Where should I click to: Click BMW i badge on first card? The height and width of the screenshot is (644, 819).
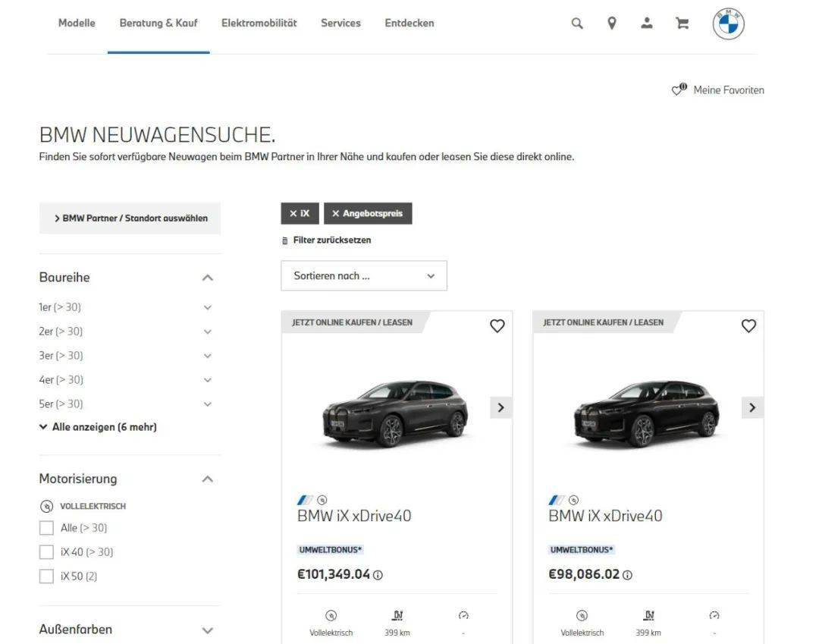click(305, 500)
